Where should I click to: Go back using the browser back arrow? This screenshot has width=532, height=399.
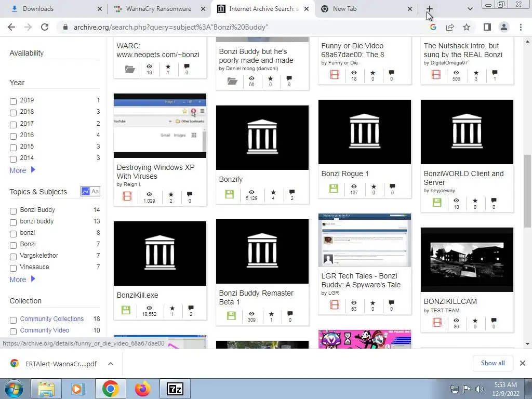11,27
